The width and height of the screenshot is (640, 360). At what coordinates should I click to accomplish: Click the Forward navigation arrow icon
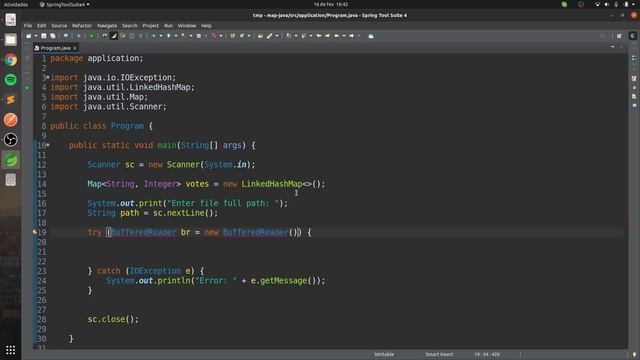pyautogui.click(x=351, y=36)
